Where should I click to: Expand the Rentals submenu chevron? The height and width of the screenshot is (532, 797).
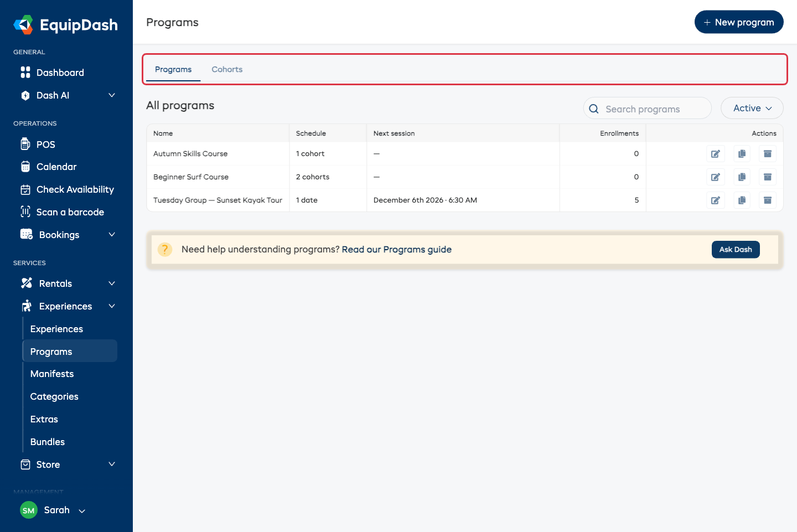[112, 283]
